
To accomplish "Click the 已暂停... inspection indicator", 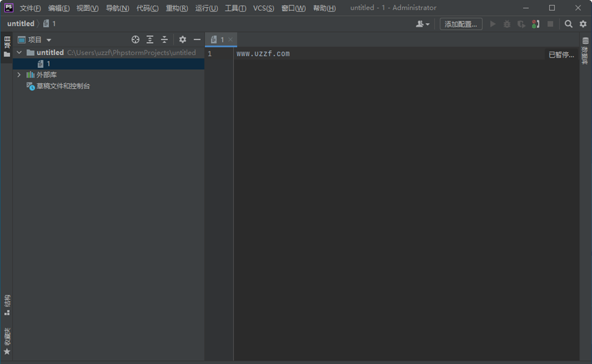I will coord(561,55).
